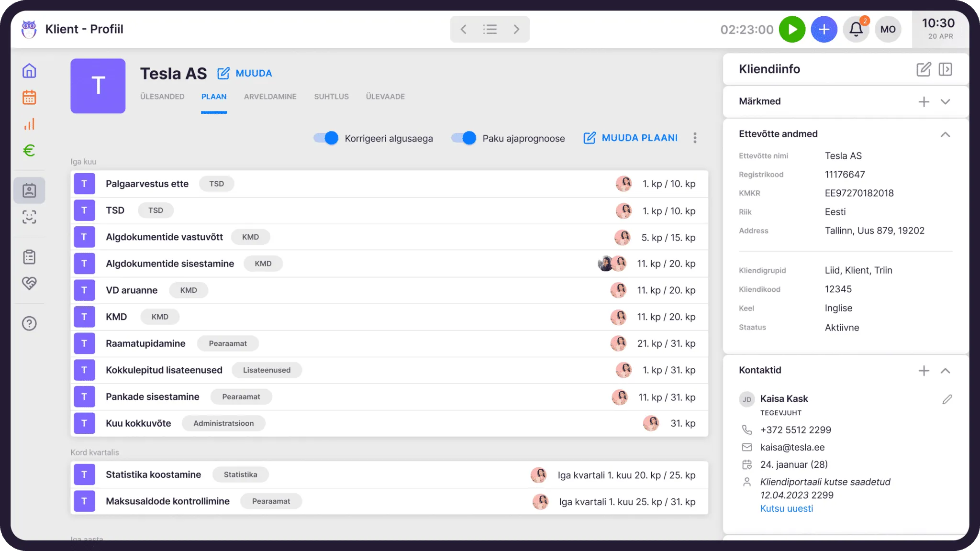980x551 pixels.
Task: Open the Pankade sisestamine task row
Action: (x=390, y=397)
